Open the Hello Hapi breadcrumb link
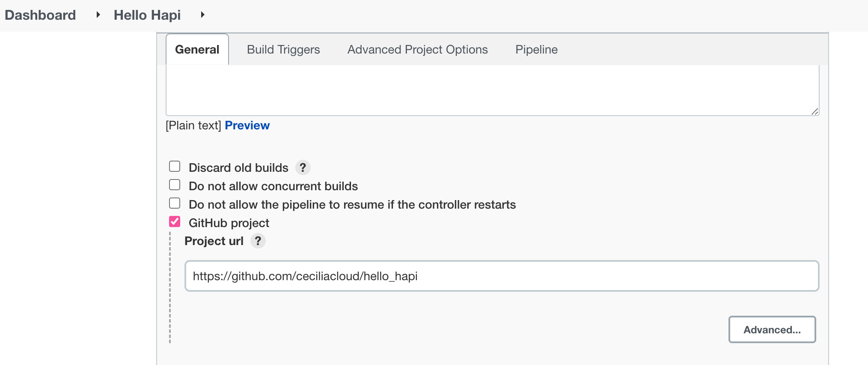The image size is (868, 365). 147,15
